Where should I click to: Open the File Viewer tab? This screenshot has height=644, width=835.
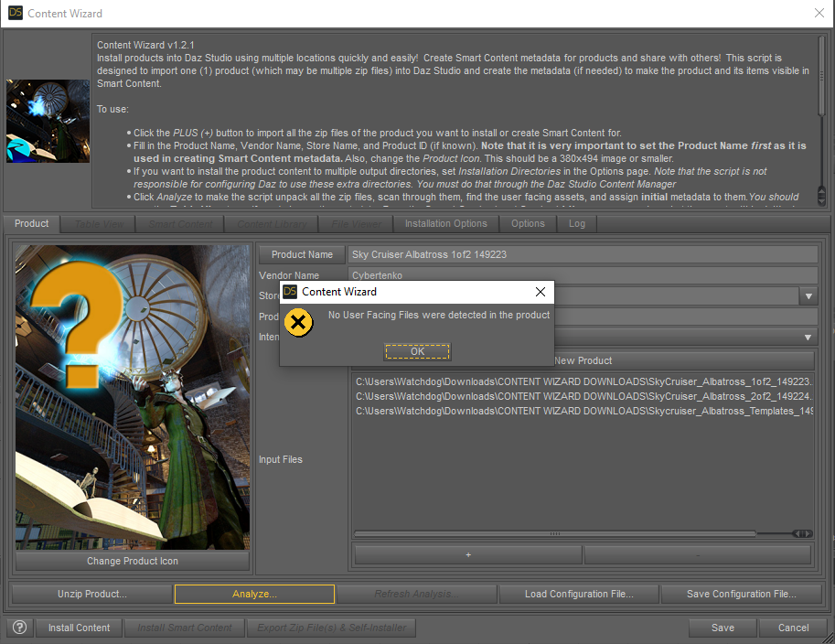(357, 224)
